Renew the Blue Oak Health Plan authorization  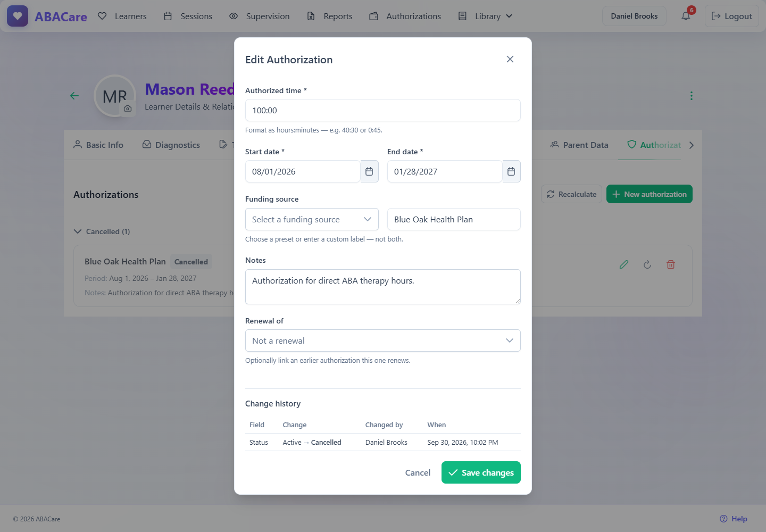coord(647,264)
